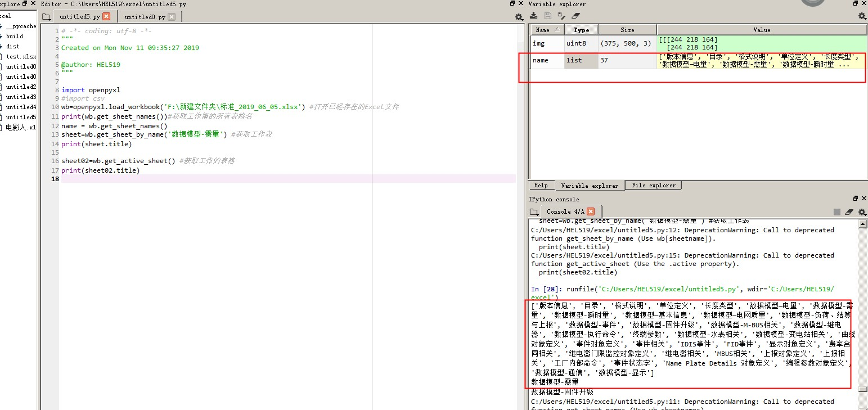The height and width of the screenshot is (410, 868).
Task: Place cursor on empty line 18 in editor
Action: (x=288, y=179)
